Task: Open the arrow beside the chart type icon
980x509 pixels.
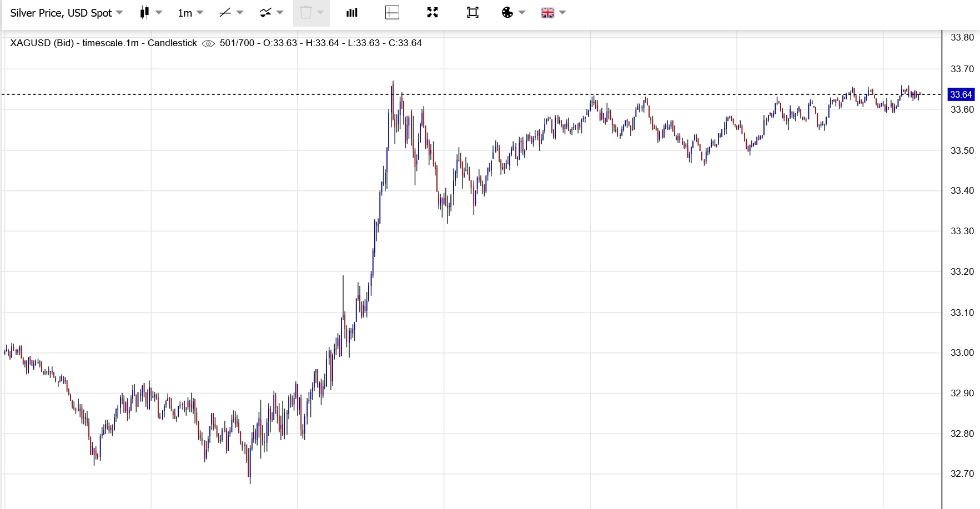Action: pyautogui.click(x=159, y=13)
